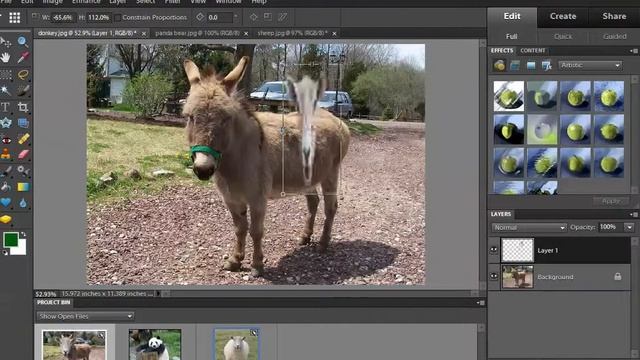Select the Move tool

(5, 41)
